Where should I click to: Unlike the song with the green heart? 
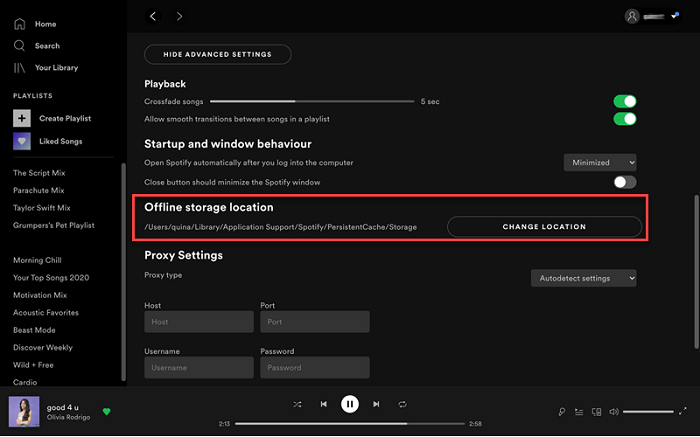tap(106, 412)
